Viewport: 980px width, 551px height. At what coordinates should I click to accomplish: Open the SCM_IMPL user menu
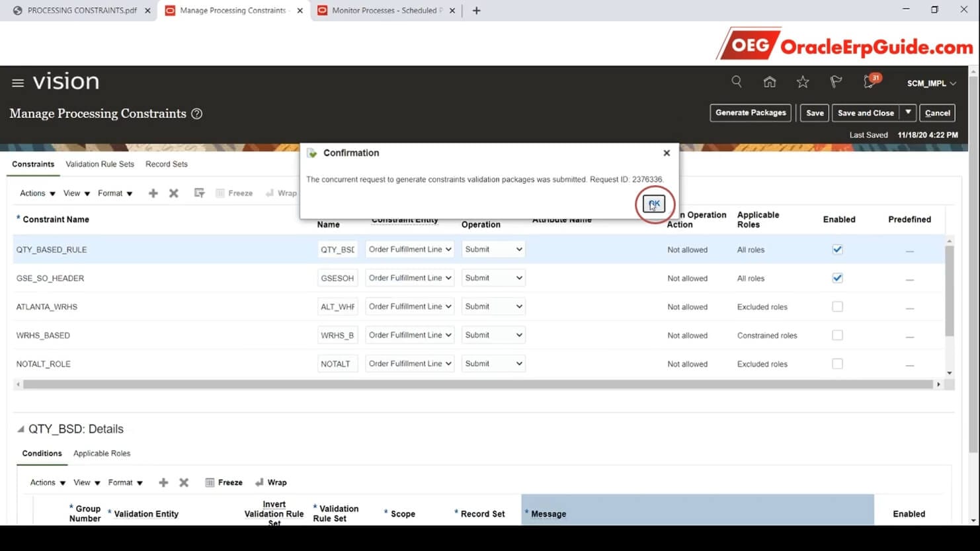point(931,83)
